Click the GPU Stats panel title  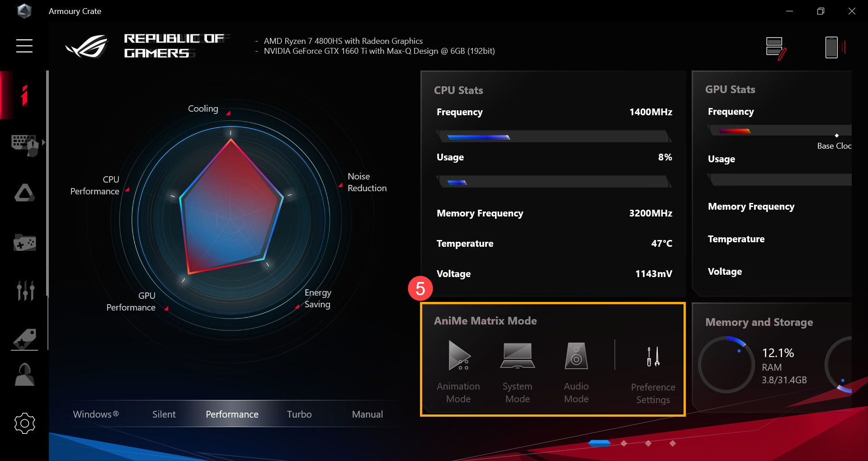[x=730, y=89]
